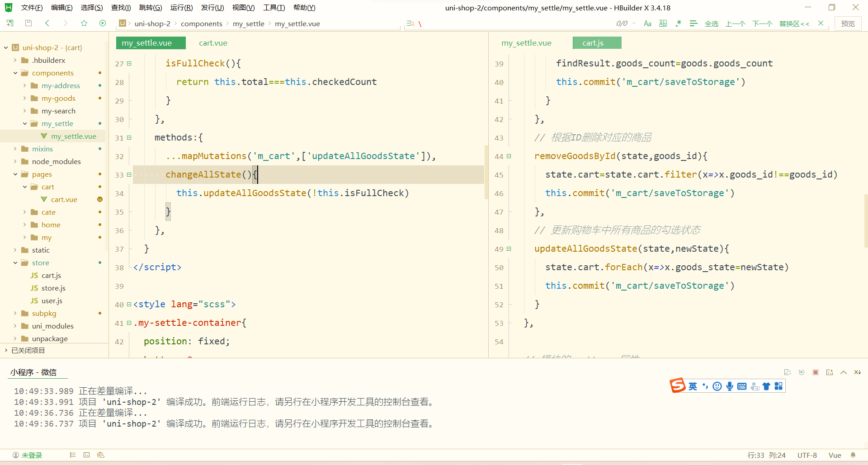Fold removeGoodsById at line 44
This screenshot has width=868, height=465.
pos(509,156)
